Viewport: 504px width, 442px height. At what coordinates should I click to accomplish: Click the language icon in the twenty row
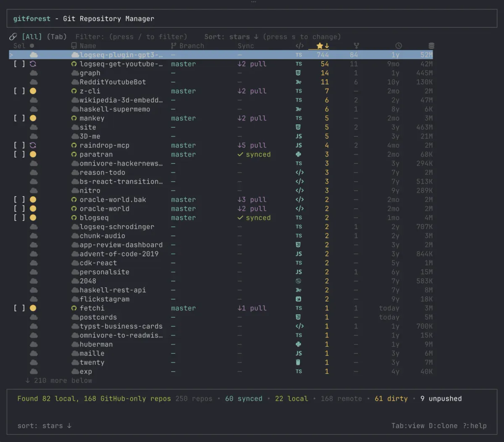coord(298,362)
